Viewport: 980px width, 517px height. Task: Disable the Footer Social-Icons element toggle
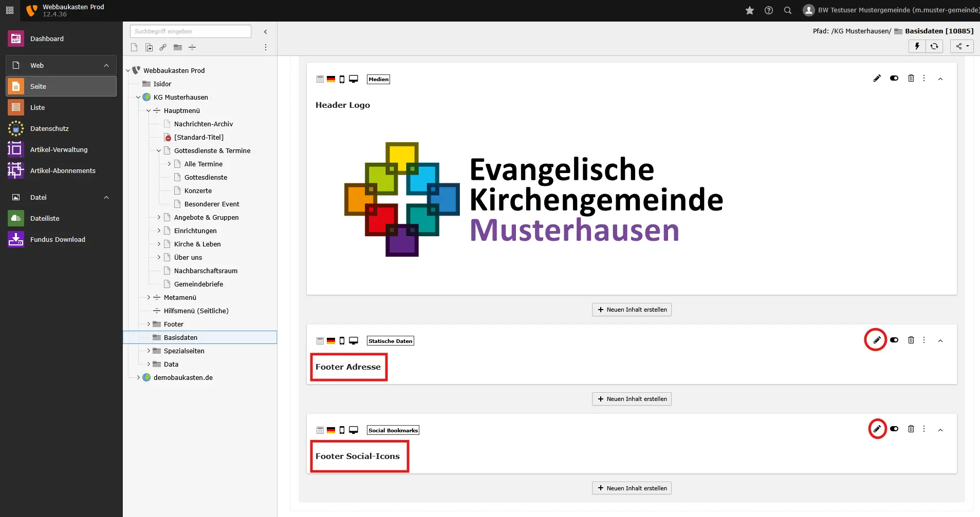pyautogui.click(x=894, y=429)
